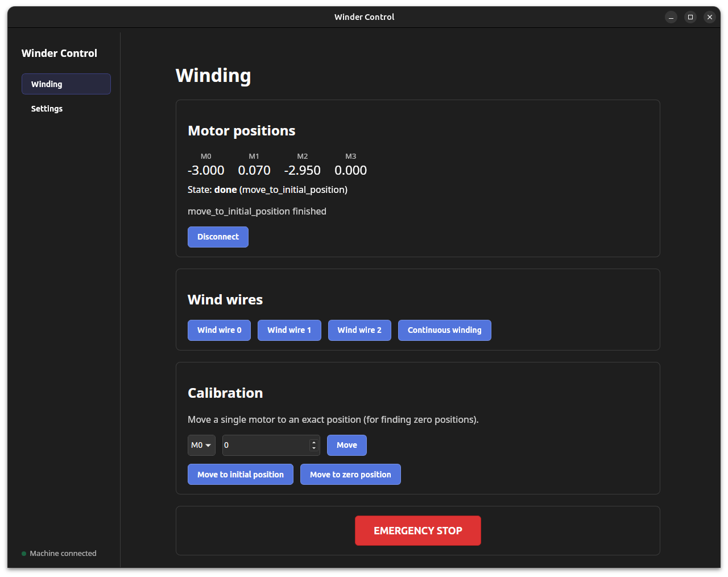Start continuous winding
The width and height of the screenshot is (728, 577).
coord(444,330)
